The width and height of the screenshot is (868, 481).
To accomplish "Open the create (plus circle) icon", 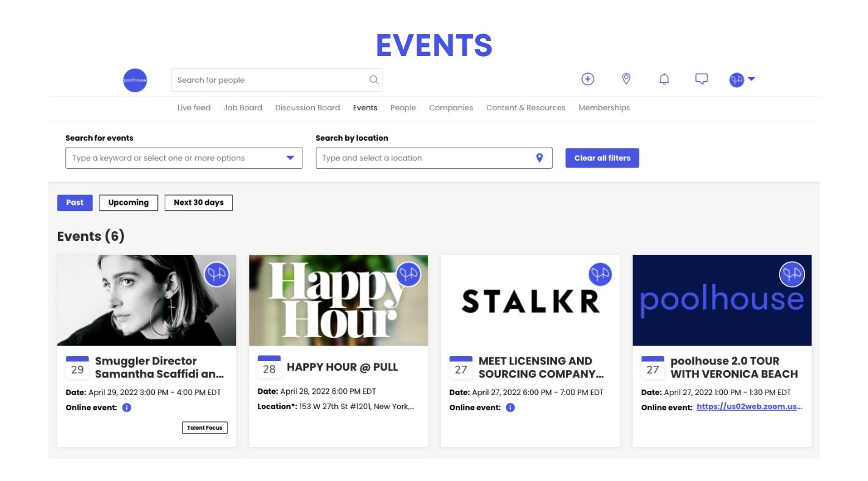I will point(587,79).
